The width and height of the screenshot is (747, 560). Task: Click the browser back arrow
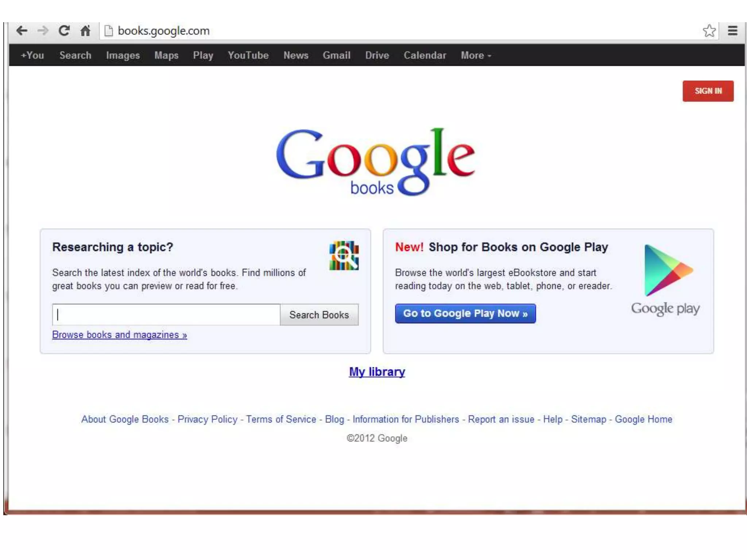[x=22, y=31]
